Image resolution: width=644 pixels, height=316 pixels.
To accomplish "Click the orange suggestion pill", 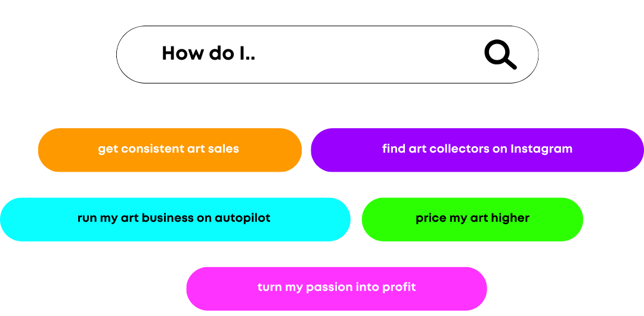I will [x=169, y=150].
